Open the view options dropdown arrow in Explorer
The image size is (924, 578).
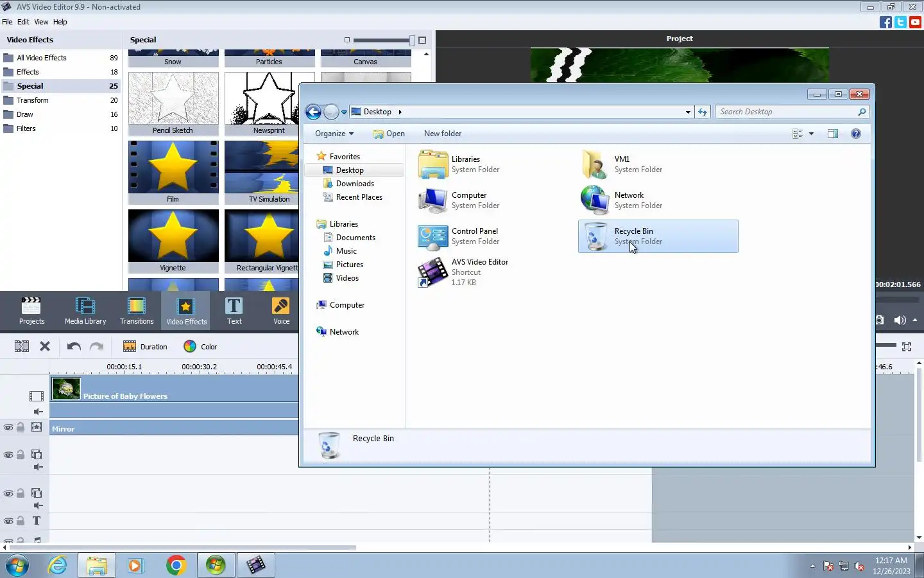(x=811, y=134)
